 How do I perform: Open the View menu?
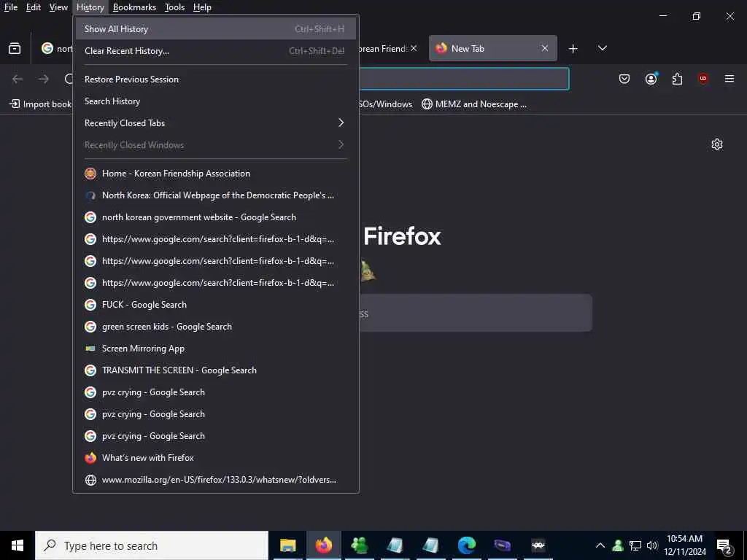coord(58,7)
